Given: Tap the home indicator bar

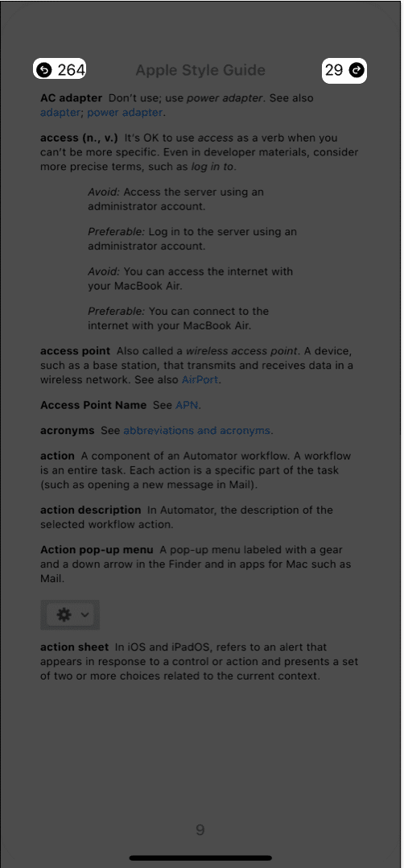Looking at the screenshot, I should click(200, 858).
